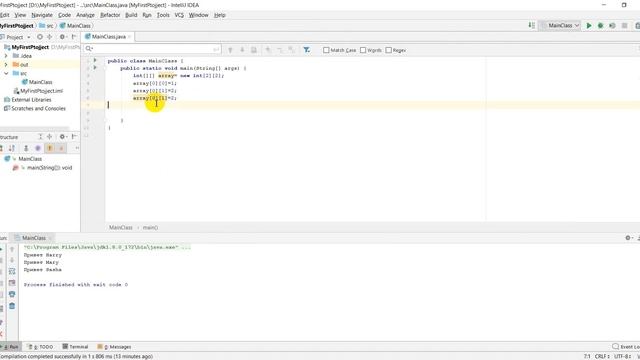Open the Code menu
The image size is (640, 360).
64,15
